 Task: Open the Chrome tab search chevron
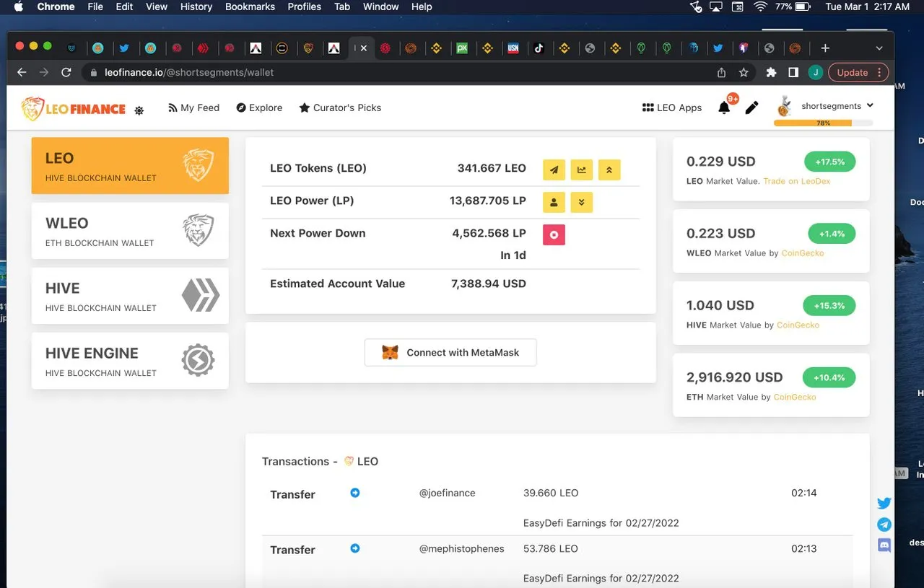[879, 48]
